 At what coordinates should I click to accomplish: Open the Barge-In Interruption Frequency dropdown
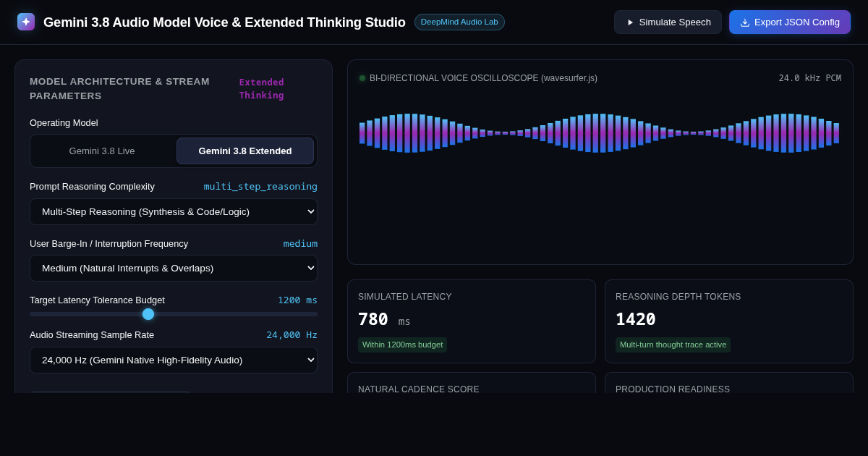174,268
